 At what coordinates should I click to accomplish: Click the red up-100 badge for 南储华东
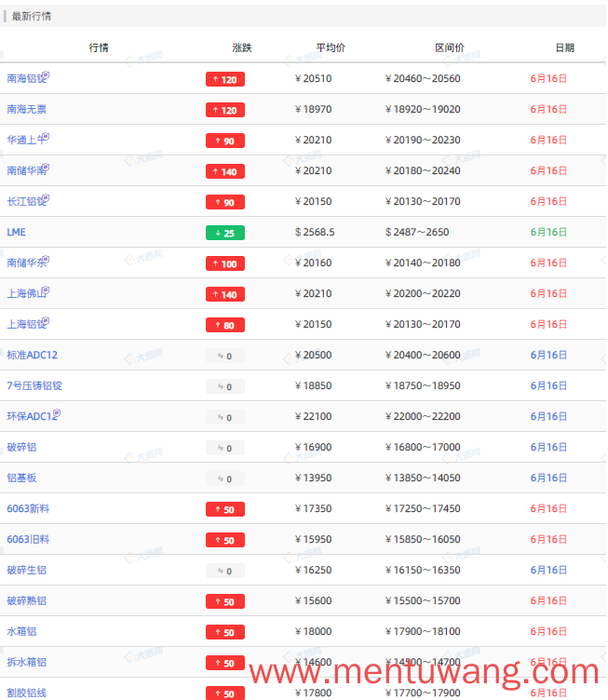(225, 263)
